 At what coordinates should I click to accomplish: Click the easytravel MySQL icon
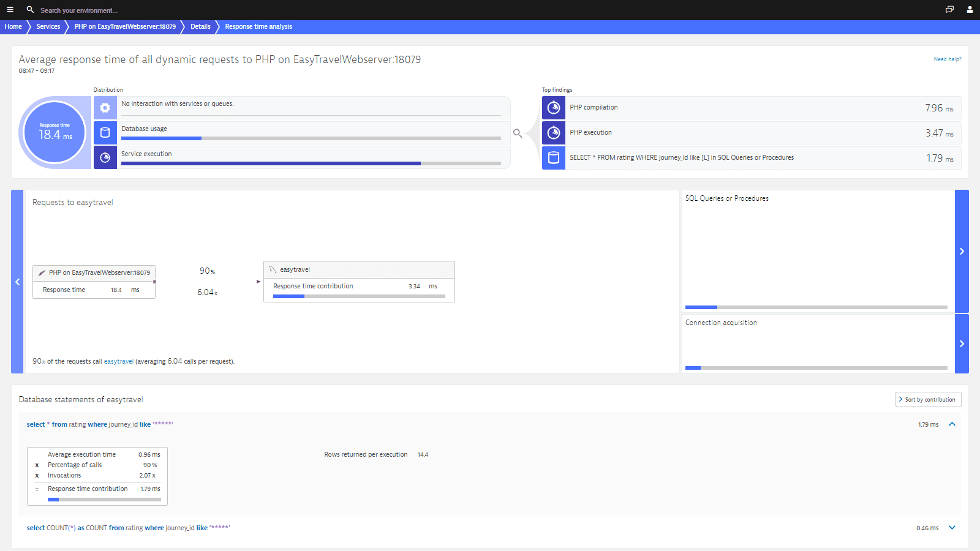click(273, 269)
